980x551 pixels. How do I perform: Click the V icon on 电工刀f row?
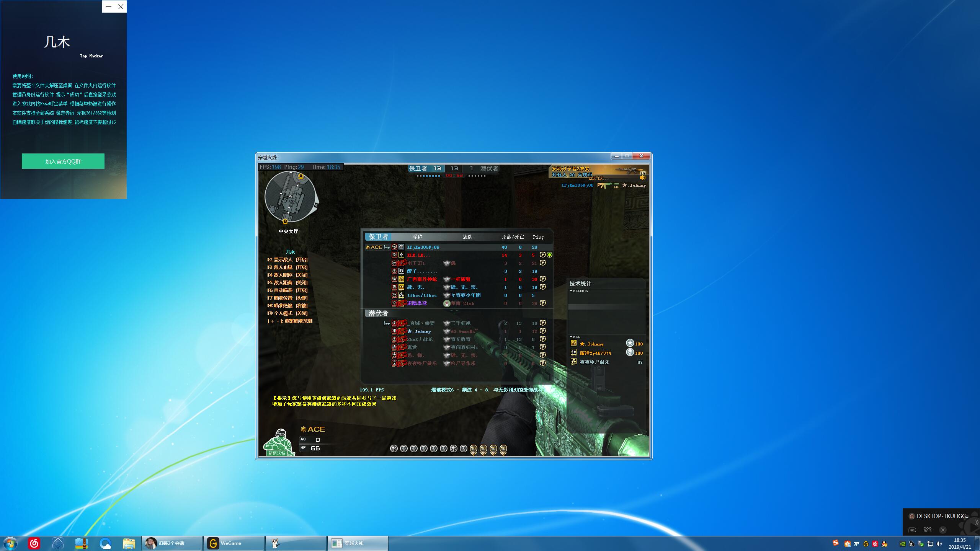[542, 263]
